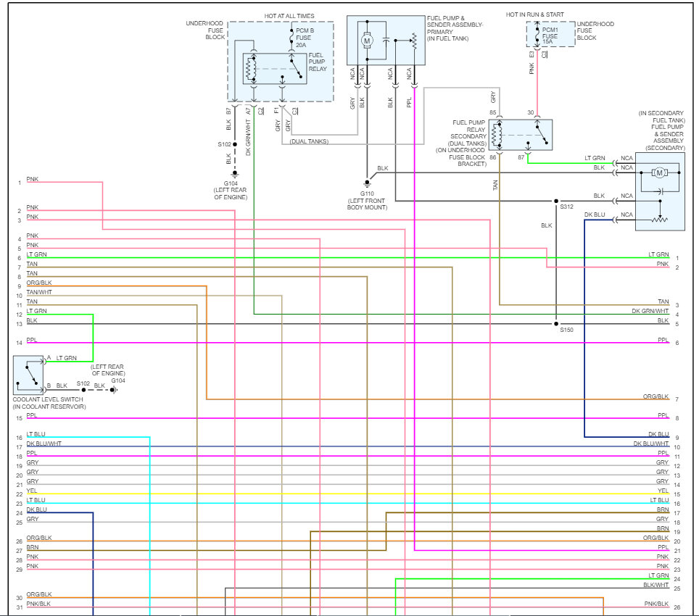Click the G110 ground symbol
Image resolution: width=699 pixels, height=616 pixels.
coord(367,186)
